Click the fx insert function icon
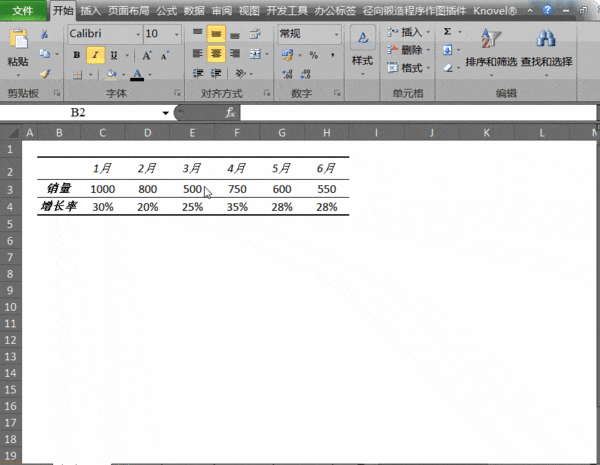The height and width of the screenshot is (465, 600). [x=230, y=113]
